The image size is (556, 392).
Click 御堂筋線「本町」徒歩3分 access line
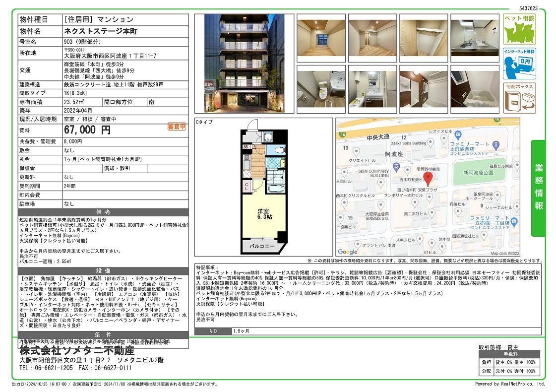(94, 64)
